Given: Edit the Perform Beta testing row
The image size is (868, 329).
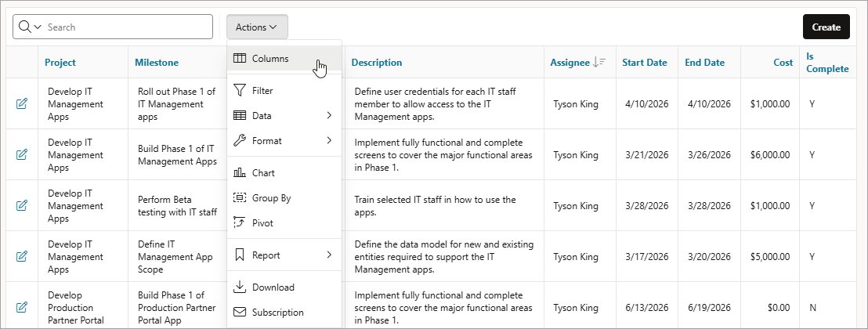Looking at the screenshot, I should pyautogui.click(x=22, y=205).
